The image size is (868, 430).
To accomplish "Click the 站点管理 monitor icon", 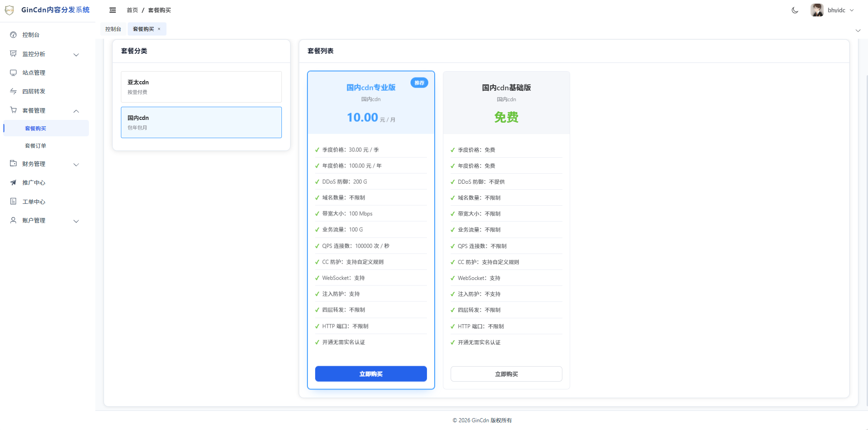I will pyautogui.click(x=13, y=73).
